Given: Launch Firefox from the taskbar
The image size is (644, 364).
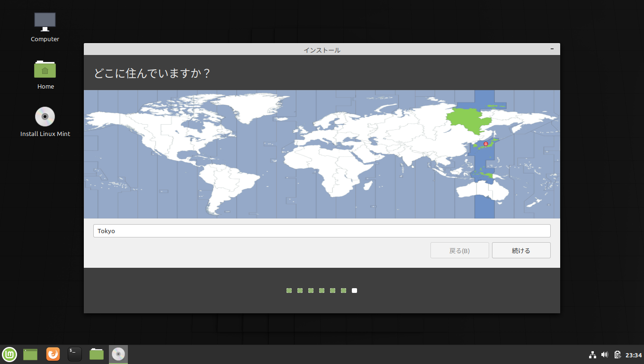Looking at the screenshot, I should pos(53,354).
